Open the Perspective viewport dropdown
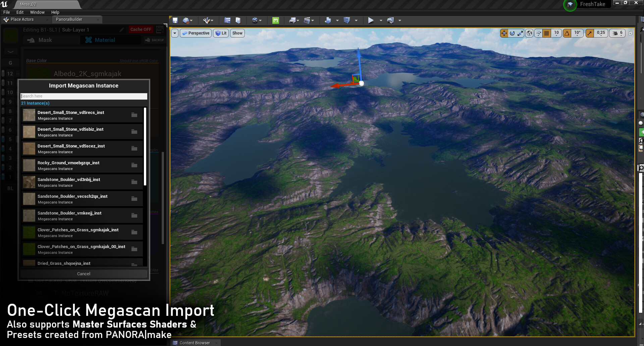This screenshot has height=346, width=644. (x=196, y=33)
